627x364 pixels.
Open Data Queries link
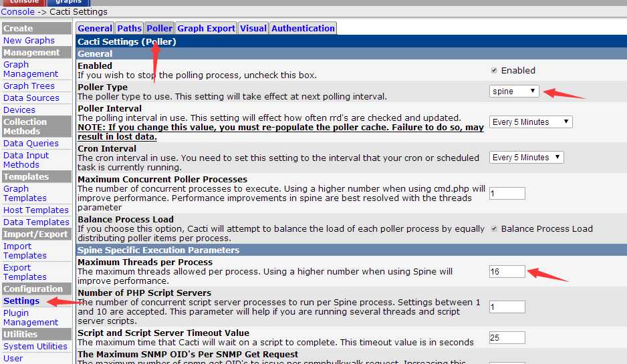31,144
